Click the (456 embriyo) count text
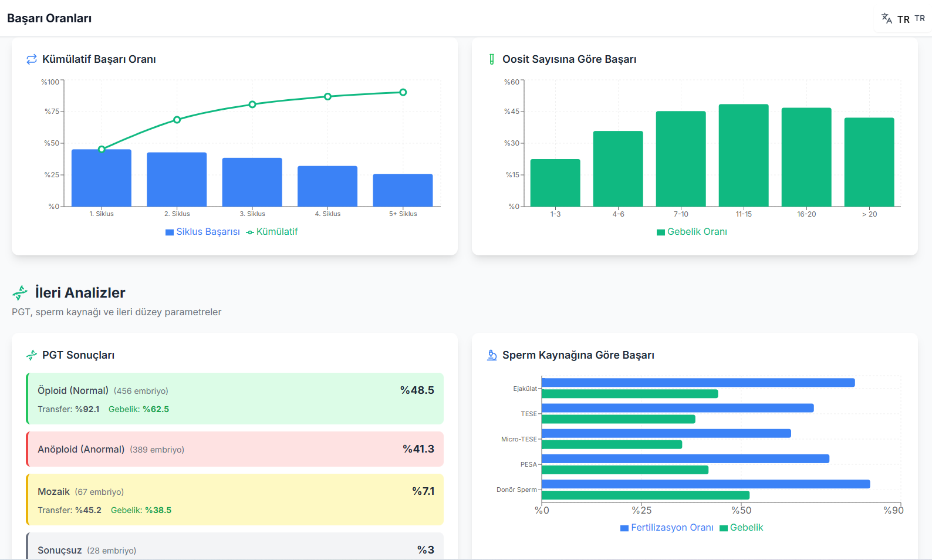Viewport: 932px width, 560px height. (x=141, y=391)
